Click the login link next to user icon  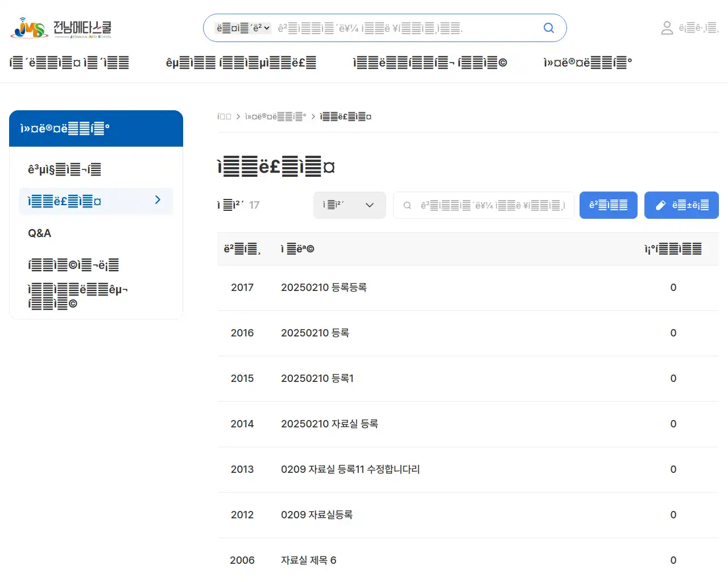tap(699, 28)
